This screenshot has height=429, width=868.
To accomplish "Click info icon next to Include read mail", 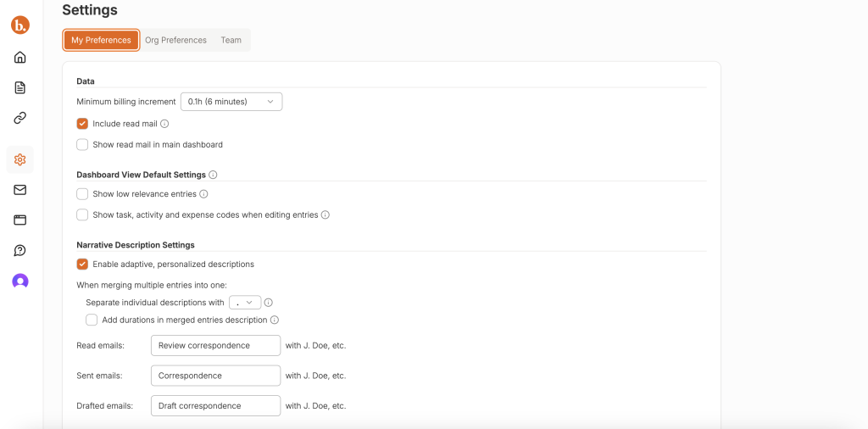I will pos(164,124).
